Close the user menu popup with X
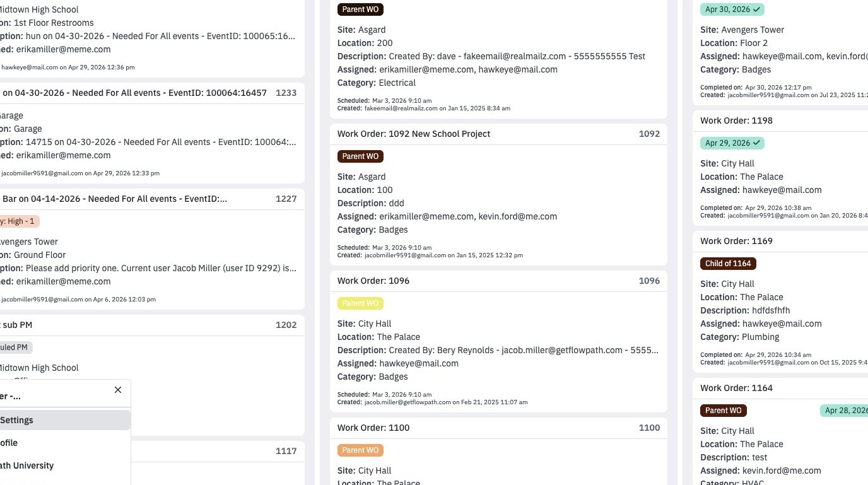Image resolution: width=868 pixels, height=485 pixels. pos(118,390)
